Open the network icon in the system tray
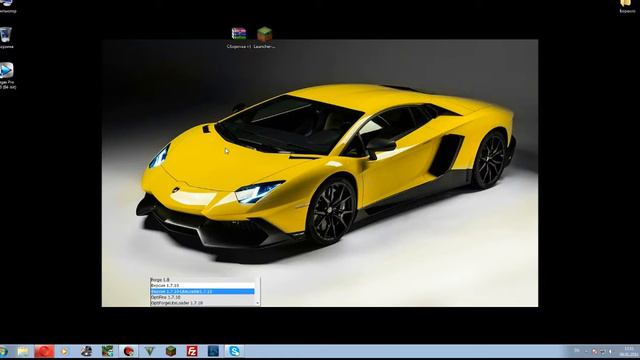This screenshot has width=640, height=360. click(603, 351)
